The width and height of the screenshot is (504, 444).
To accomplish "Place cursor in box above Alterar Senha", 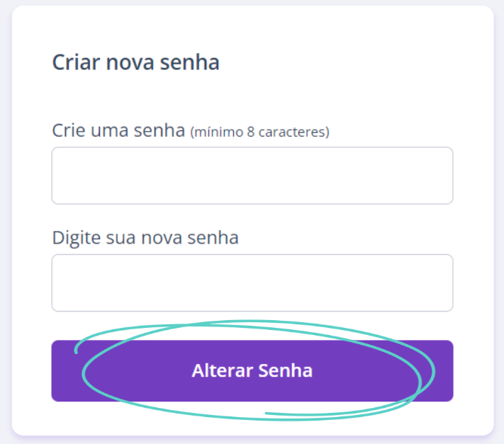I will (x=252, y=283).
